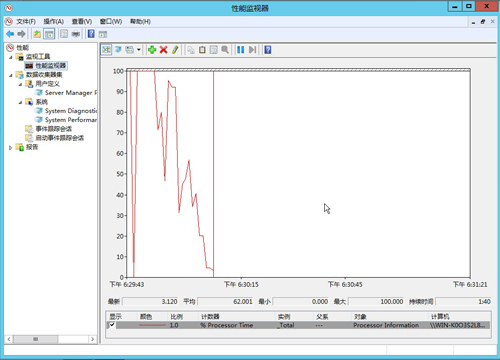Click the Copy Properties icon
500x360 pixels.
[191, 50]
